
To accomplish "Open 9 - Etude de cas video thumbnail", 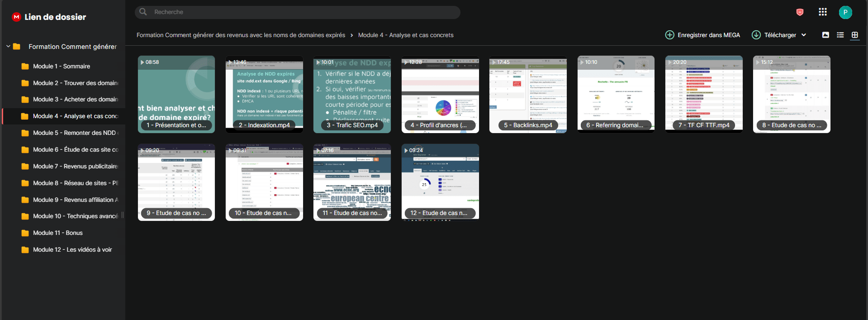I will (x=176, y=182).
